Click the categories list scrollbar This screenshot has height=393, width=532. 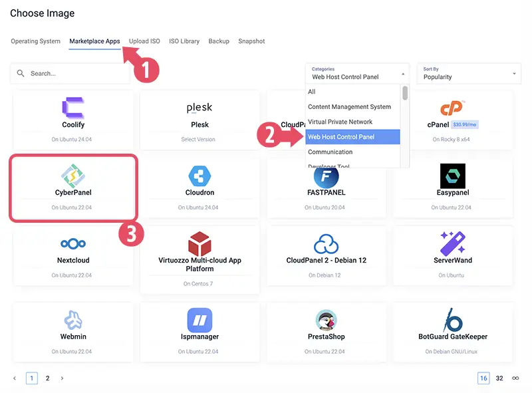tap(405, 93)
